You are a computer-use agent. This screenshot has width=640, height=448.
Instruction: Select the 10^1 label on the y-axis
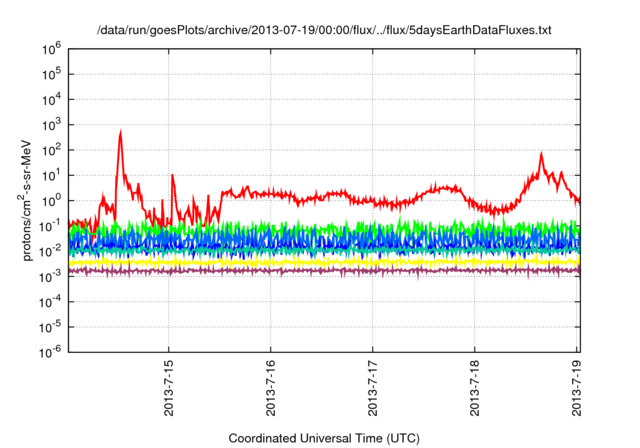(x=51, y=175)
